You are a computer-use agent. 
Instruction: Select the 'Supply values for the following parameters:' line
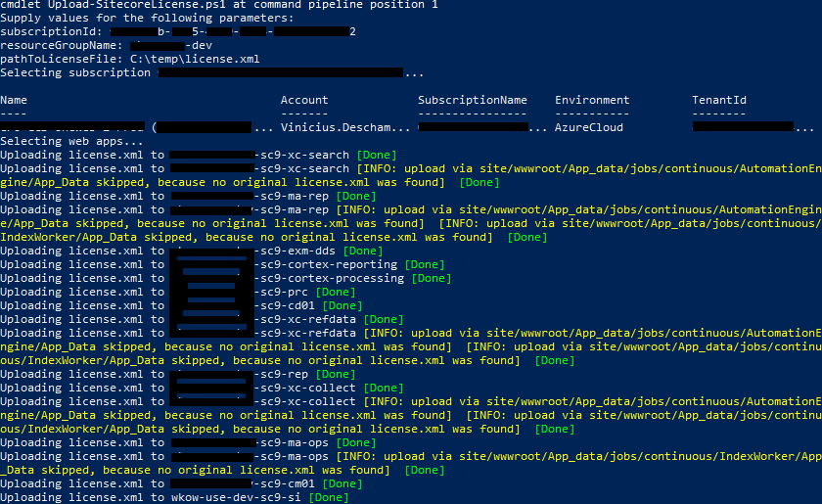tap(147, 19)
